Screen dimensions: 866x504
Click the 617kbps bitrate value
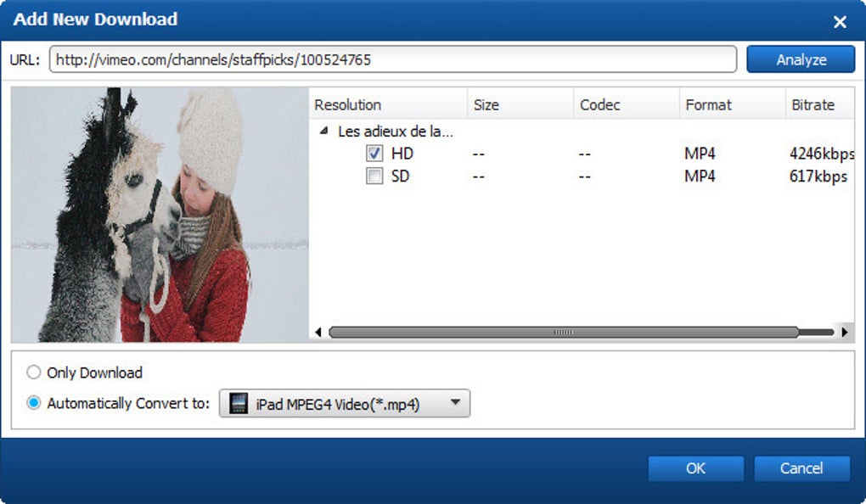pos(818,176)
